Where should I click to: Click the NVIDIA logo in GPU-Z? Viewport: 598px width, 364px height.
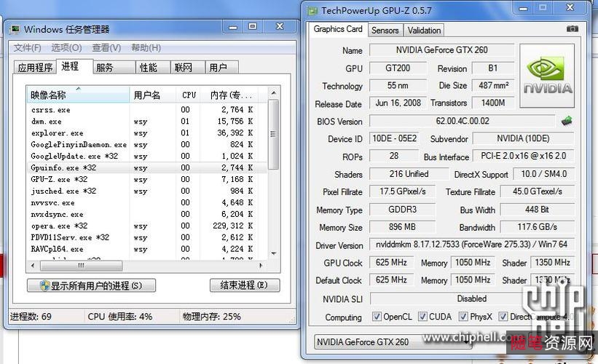click(547, 76)
